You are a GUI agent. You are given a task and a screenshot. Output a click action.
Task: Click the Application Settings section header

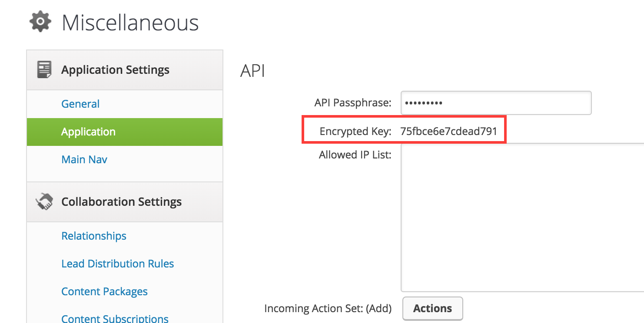(x=125, y=70)
